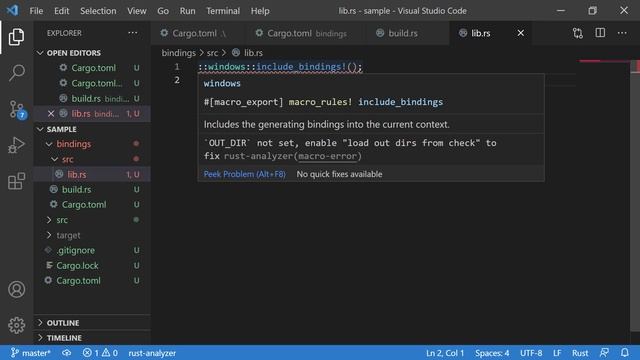Click the master branch indicator in status bar

point(31,353)
